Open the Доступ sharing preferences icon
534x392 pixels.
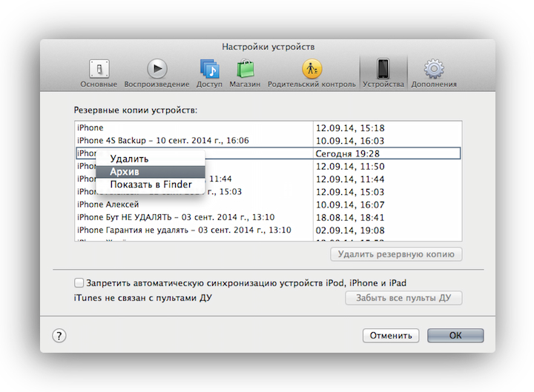(210, 70)
